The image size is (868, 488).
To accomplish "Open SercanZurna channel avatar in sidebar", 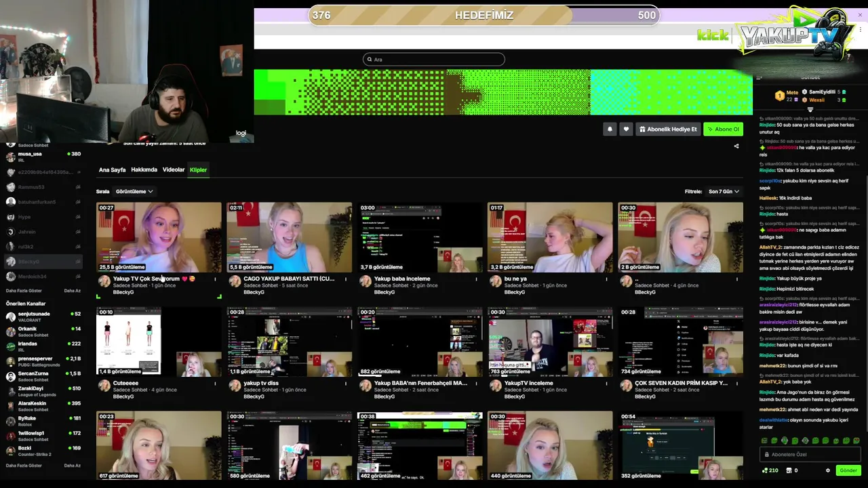I will click(11, 376).
